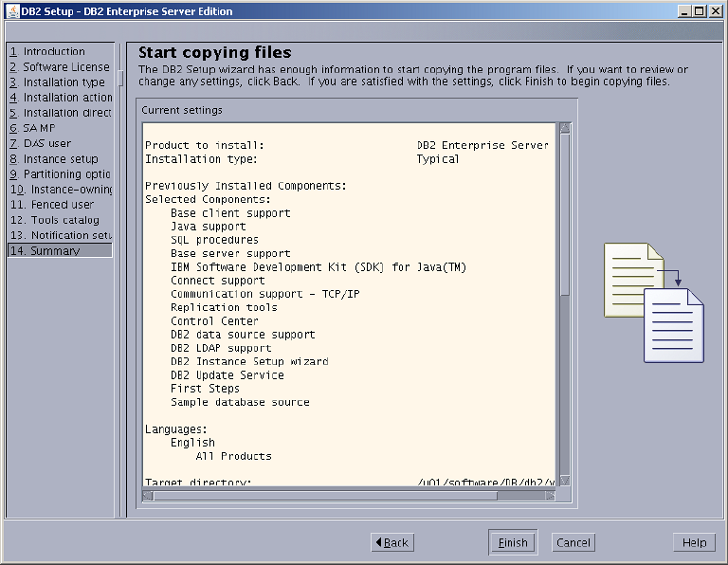The image size is (728, 565).
Task: Click 'Base server support' line
Action: (230, 253)
